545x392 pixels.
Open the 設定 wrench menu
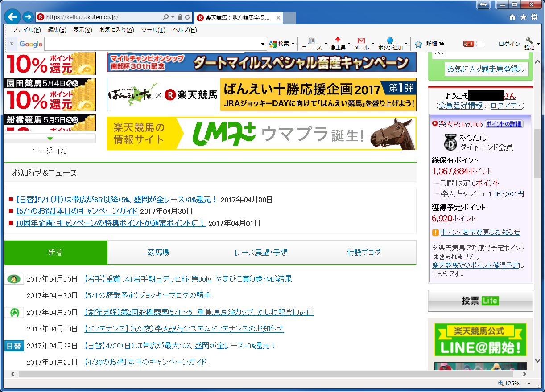[x=529, y=44]
